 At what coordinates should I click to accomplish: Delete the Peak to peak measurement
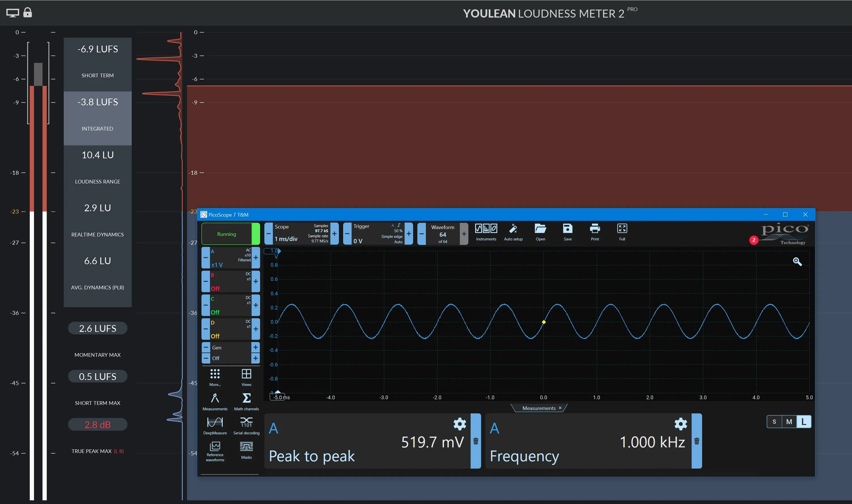pos(475,441)
